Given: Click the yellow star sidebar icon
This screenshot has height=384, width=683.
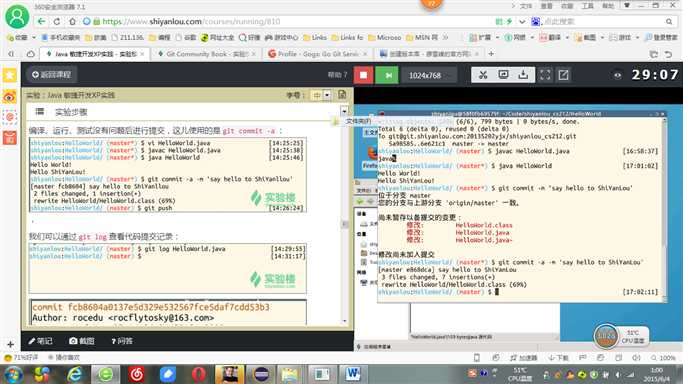Looking at the screenshot, I should tap(10, 75).
